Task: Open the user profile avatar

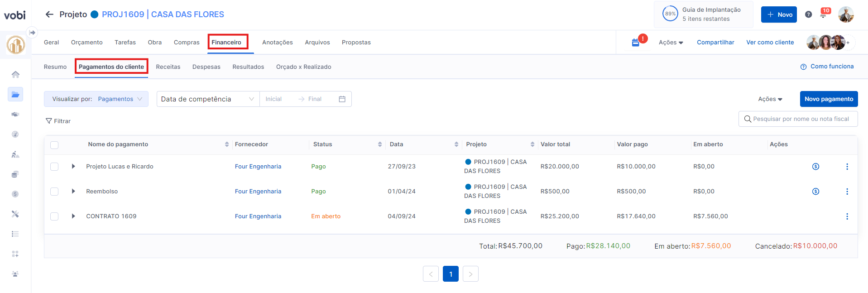Action: (846, 14)
